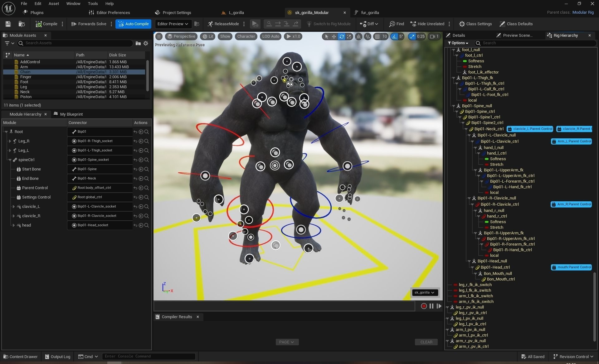Click the search icon for head module
This screenshot has width=599, height=364.
147,225
